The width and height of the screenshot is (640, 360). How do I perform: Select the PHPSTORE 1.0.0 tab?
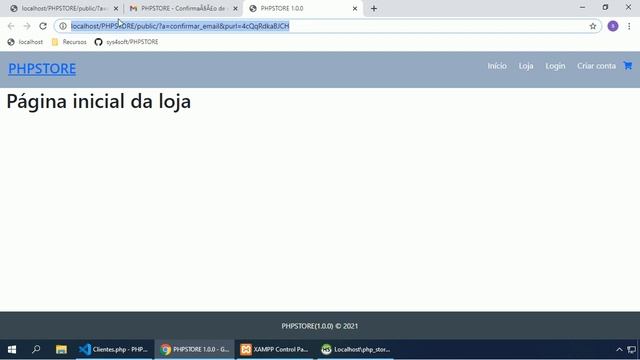302,8
